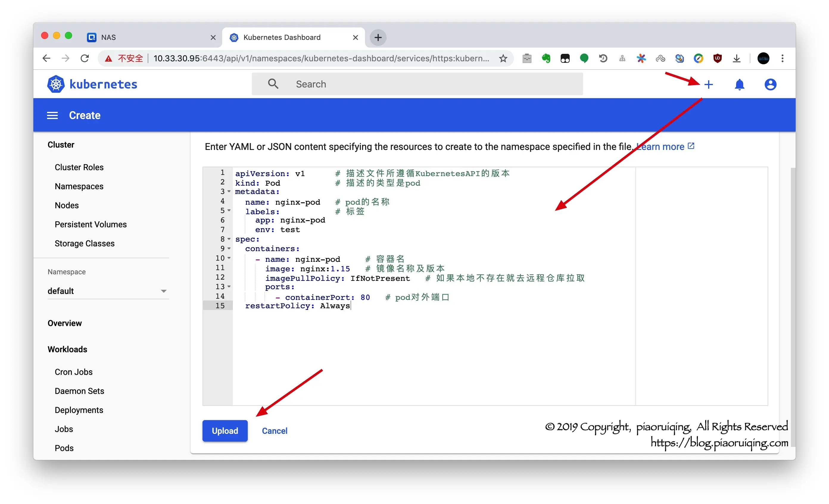Image resolution: width=829 pixels, height=504 pixels.
Task: Click the browser reload icon
Action: click(85, 59)
